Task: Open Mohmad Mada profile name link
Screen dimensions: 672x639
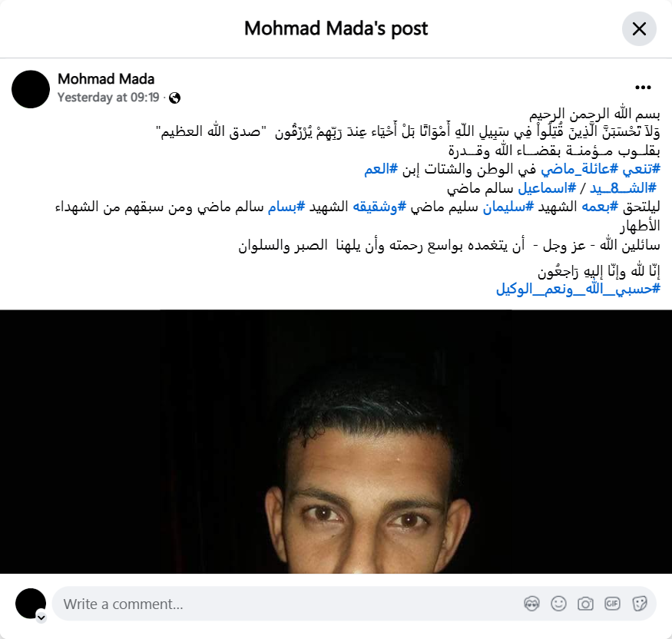Action: pyautogui.click(x=106, y=79)
